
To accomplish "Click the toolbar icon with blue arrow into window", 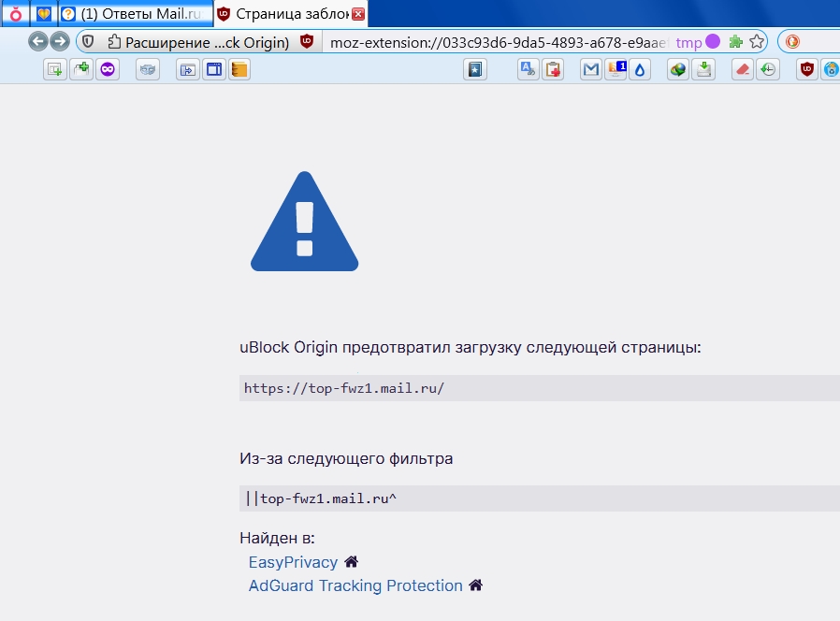I will coord(187,69).
